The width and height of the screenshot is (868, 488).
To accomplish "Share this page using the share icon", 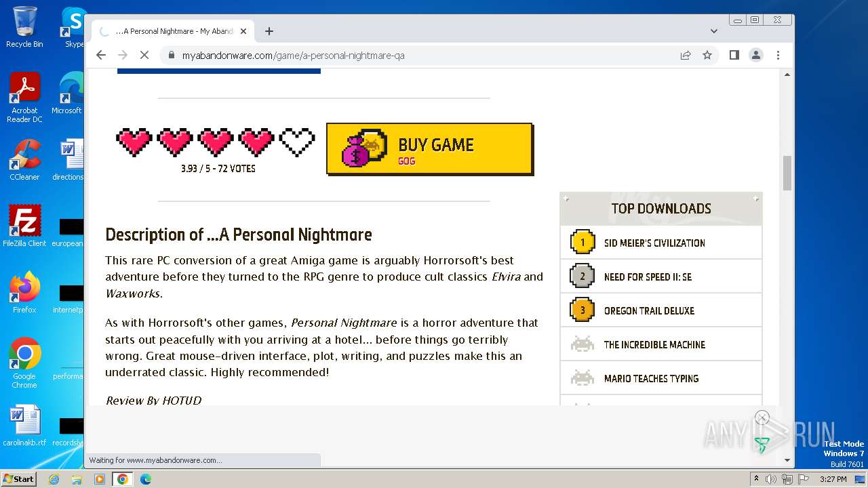I will [x=686, y=55].
